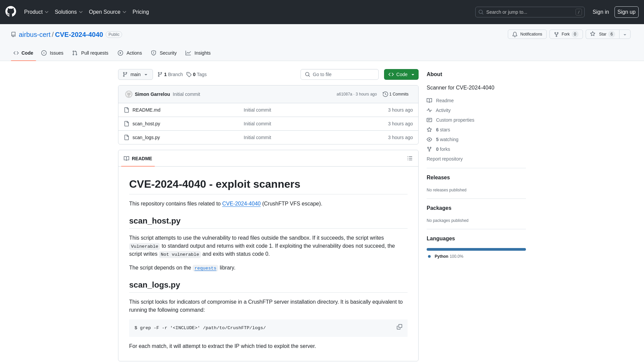
Task: Open the Pull requests tab
Action: (x=90, y=53)
